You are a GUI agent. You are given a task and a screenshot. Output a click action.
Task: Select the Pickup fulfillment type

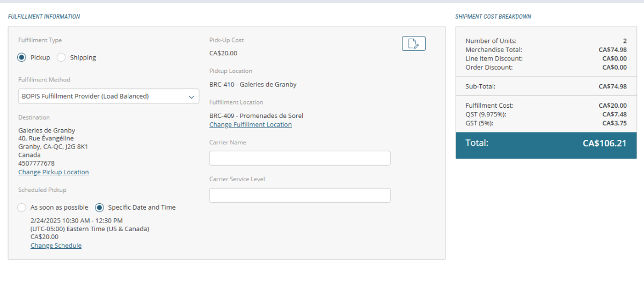point(22,57)
